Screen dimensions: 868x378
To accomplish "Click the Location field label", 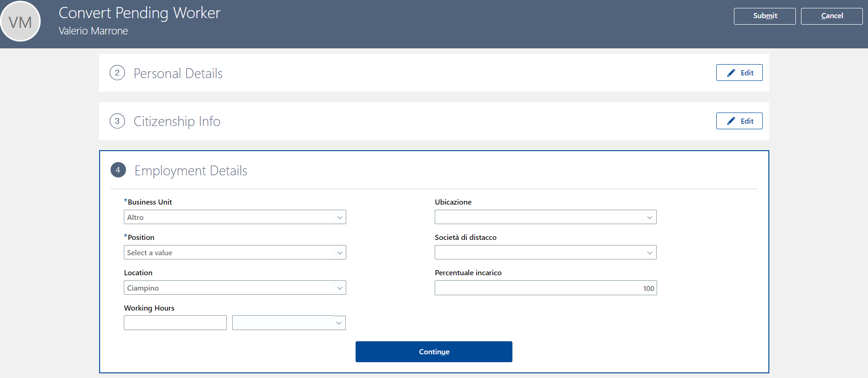I will (138, 272).
